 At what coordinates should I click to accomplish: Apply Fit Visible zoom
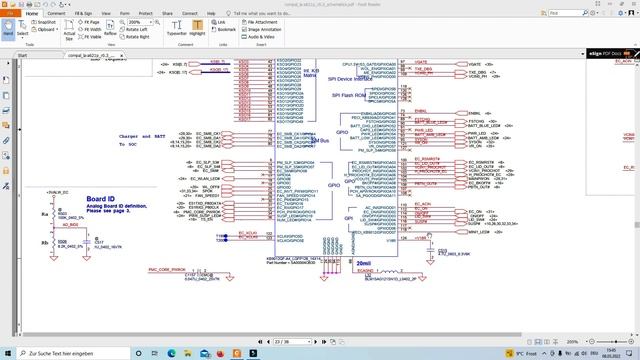pyautogui.click(x=89, y=37)
